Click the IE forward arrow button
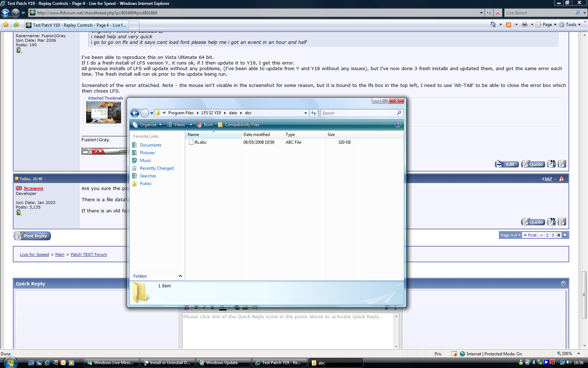Screen dimensions: 588x368 (15, 13)
